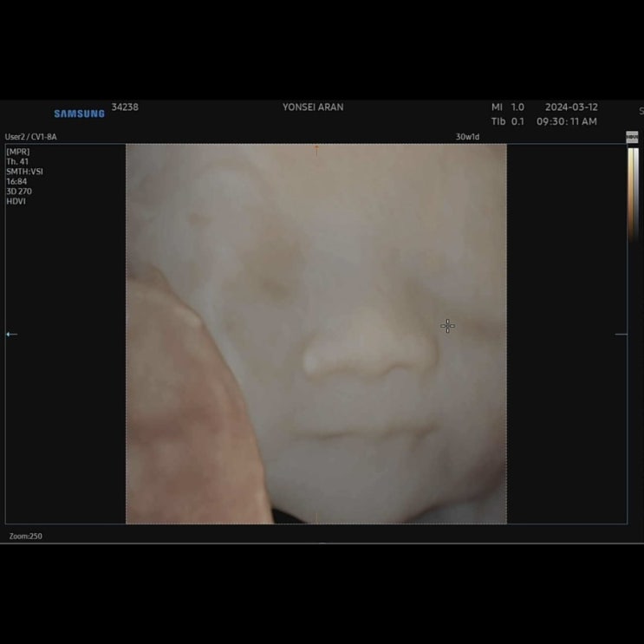Screen dimensions: 644x644
Task: Click the HDVI color map bar
Action: [633, 193]
